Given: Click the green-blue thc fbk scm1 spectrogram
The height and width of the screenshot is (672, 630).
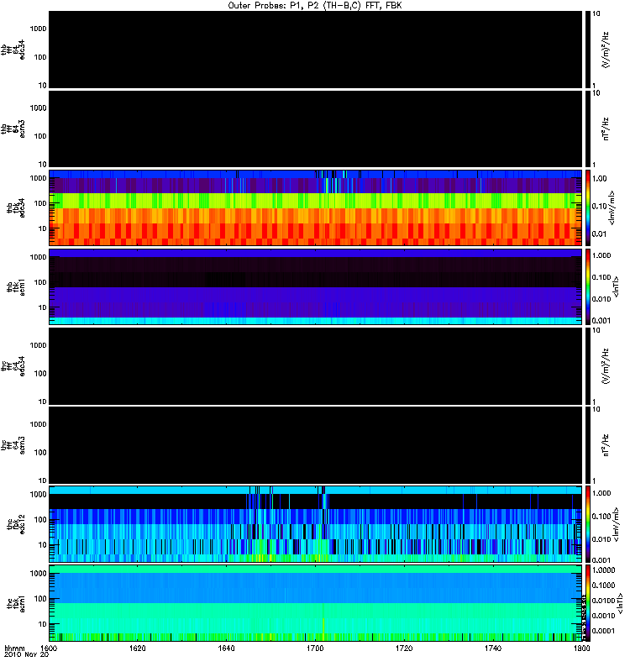Looking at the screenshot, I should [315, 603].
